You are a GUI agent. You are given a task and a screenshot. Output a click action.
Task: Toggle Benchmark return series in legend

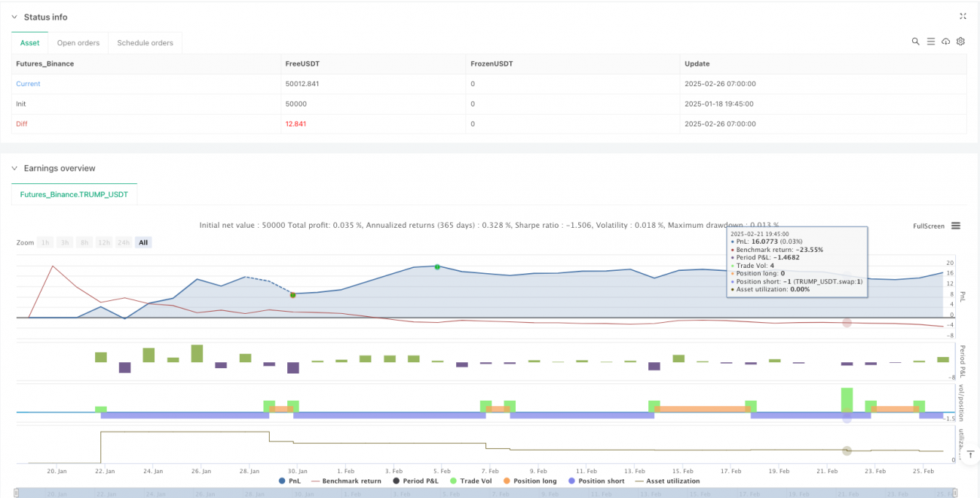tap(345, 481)
